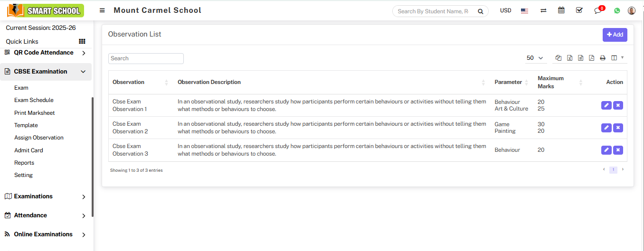The width and height of the screenshot is (644, 251).
Task: Open the column visibility dropdown
Action: click(x=617, y=58)
